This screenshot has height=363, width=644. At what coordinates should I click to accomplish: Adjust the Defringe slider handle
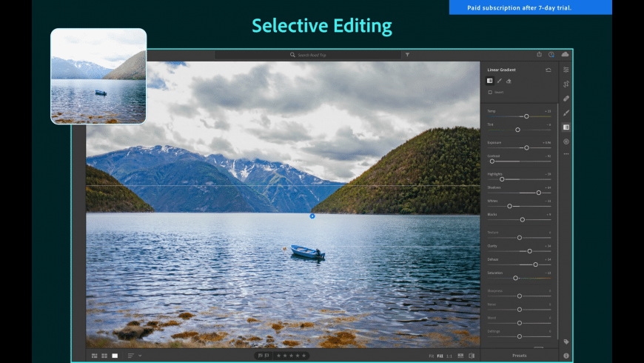tap(520, 336)
